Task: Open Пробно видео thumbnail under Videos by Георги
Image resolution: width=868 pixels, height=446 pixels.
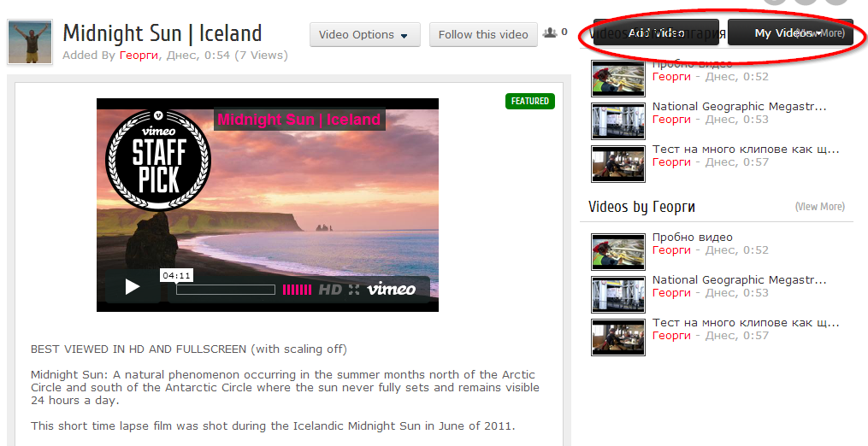Action: point(617,252)
